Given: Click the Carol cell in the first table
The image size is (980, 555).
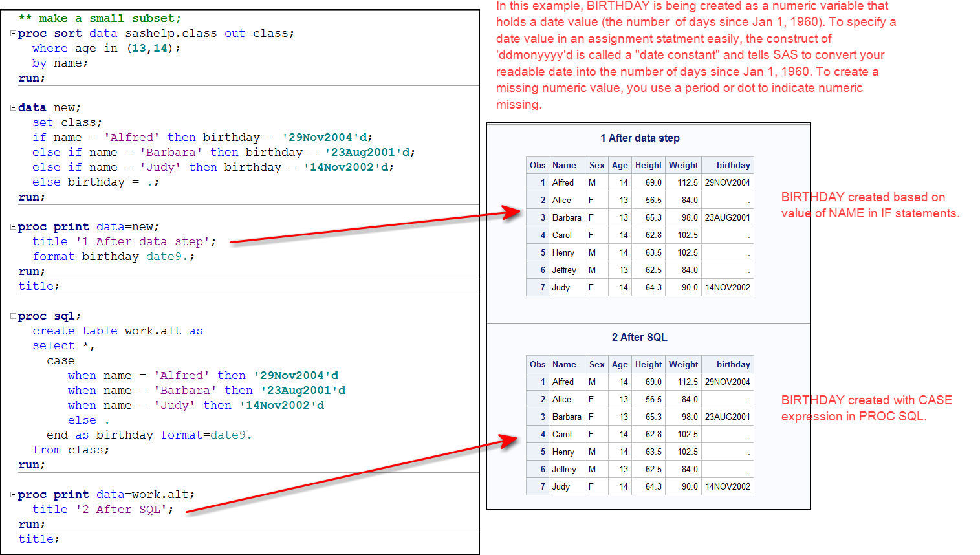Looking at the screenshot, I should tap(567, 235).
